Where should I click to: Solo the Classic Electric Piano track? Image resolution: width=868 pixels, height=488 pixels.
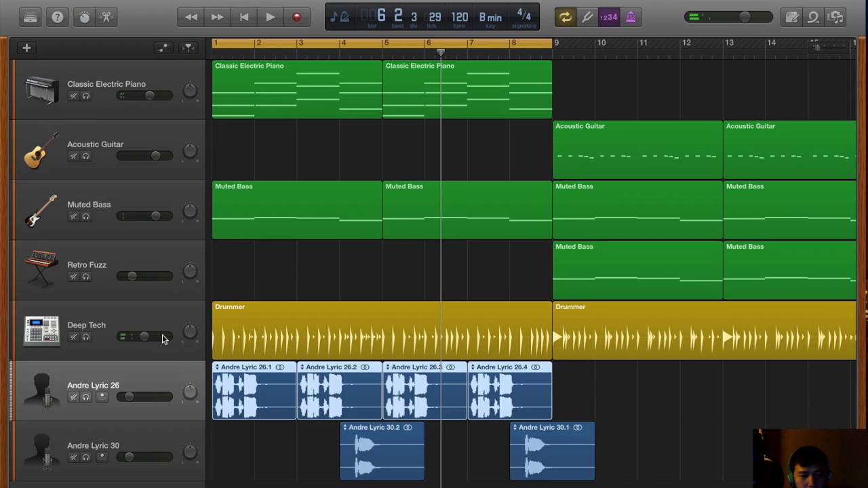click(86, 96)
